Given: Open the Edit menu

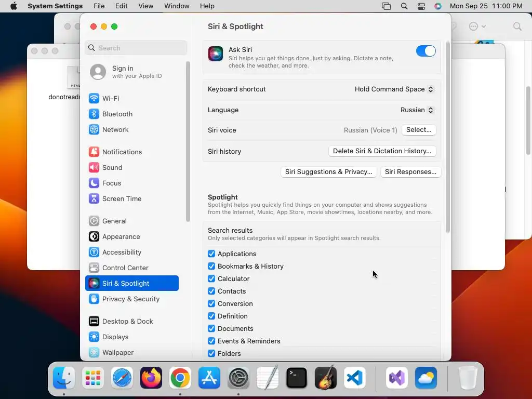Looking at the screenshot, I should tap(121, 6).
